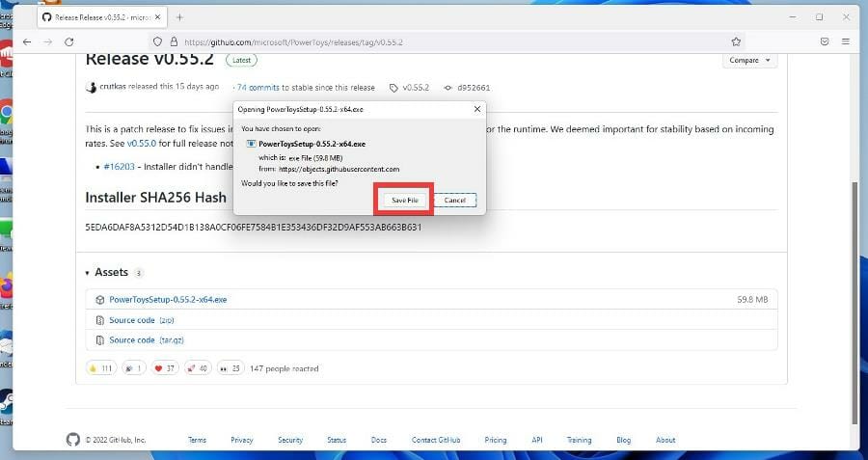The height and width of the screenshot is (460, 868).
Task: Open Privacy footer link
Action: pos(241,440)
